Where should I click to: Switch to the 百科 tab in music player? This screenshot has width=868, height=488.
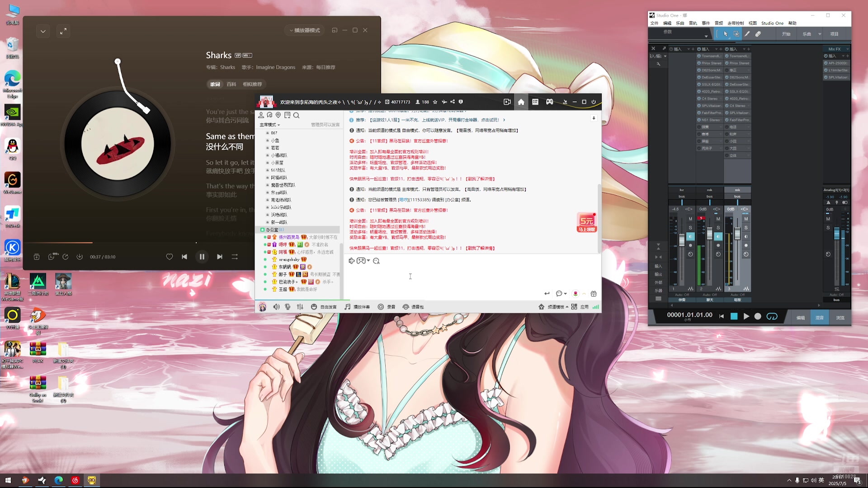[231, 84]
